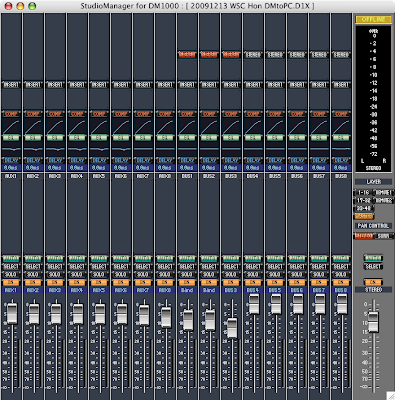Toggle INSERT on AUX1 strip
Image resolution: width=395 pixels, height=400 pixels.
[x=11, y=85]
